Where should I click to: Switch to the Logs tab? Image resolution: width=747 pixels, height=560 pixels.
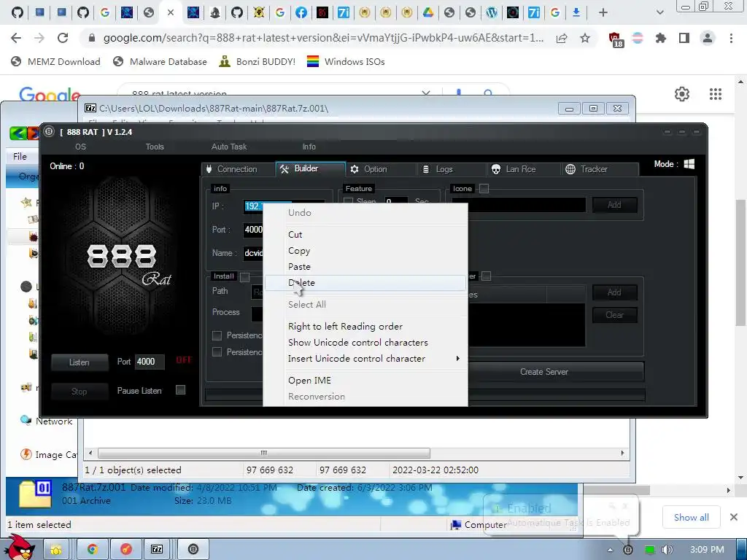[450, 169]
